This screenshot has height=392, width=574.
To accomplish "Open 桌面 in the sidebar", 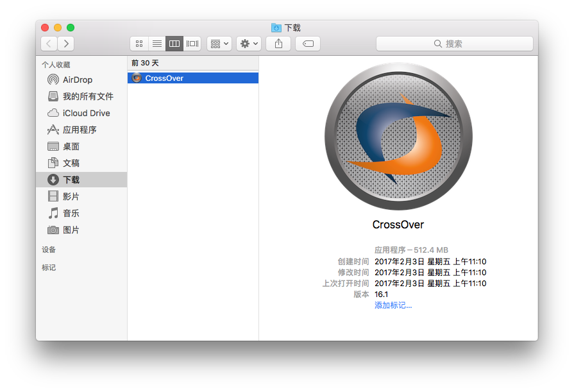I will (81, 146).
